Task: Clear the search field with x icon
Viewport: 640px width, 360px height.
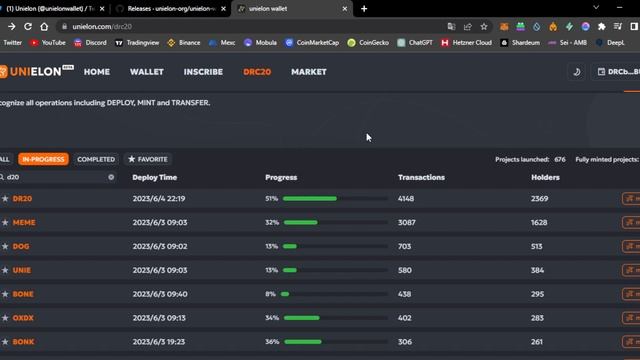Action: click(x=111, y=177)
